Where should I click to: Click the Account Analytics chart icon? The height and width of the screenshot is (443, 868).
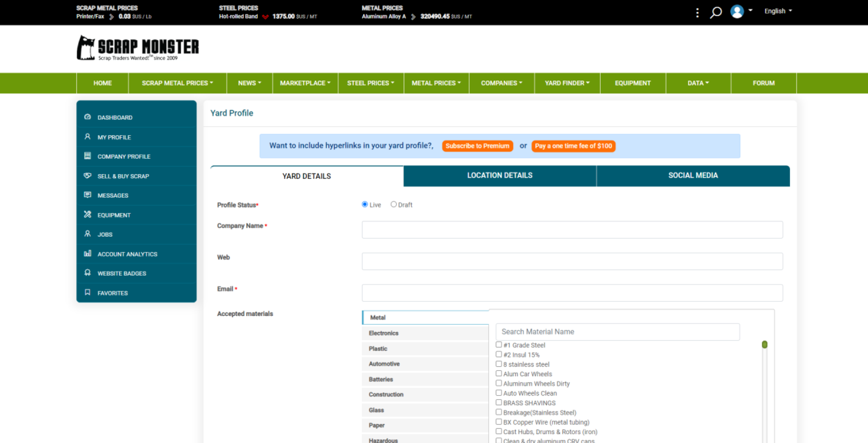[88, 254]
